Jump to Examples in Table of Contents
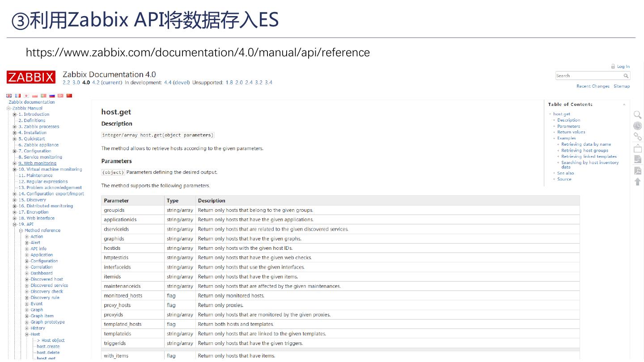This screenshot has width=644, height=362. [x=567, y=139]
